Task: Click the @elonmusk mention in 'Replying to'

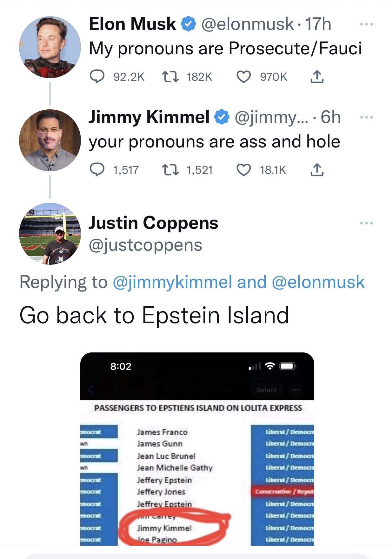Action: 318,282
